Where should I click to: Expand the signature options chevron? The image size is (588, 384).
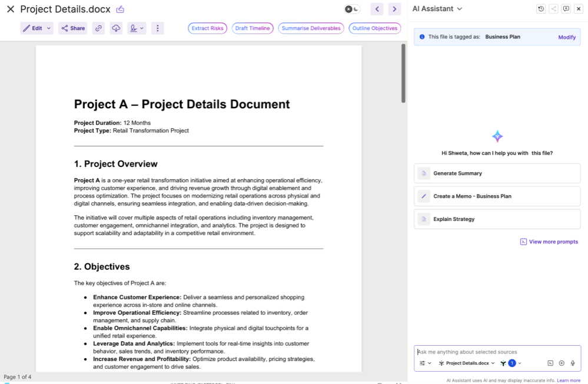tap(142, 28)
